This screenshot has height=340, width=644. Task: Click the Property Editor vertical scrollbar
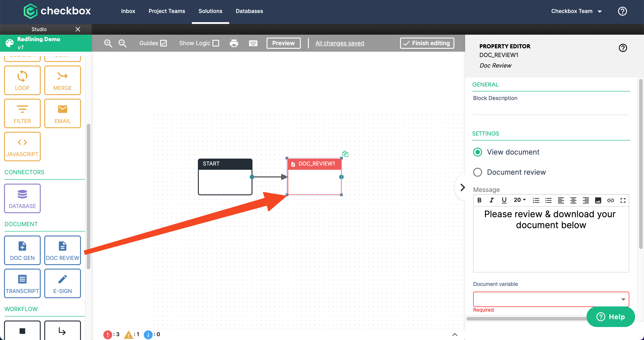(x=640, y=164)
